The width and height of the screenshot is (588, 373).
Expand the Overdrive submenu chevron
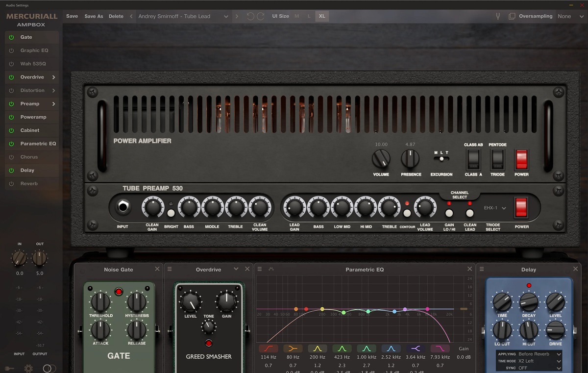tap(53, 77)
